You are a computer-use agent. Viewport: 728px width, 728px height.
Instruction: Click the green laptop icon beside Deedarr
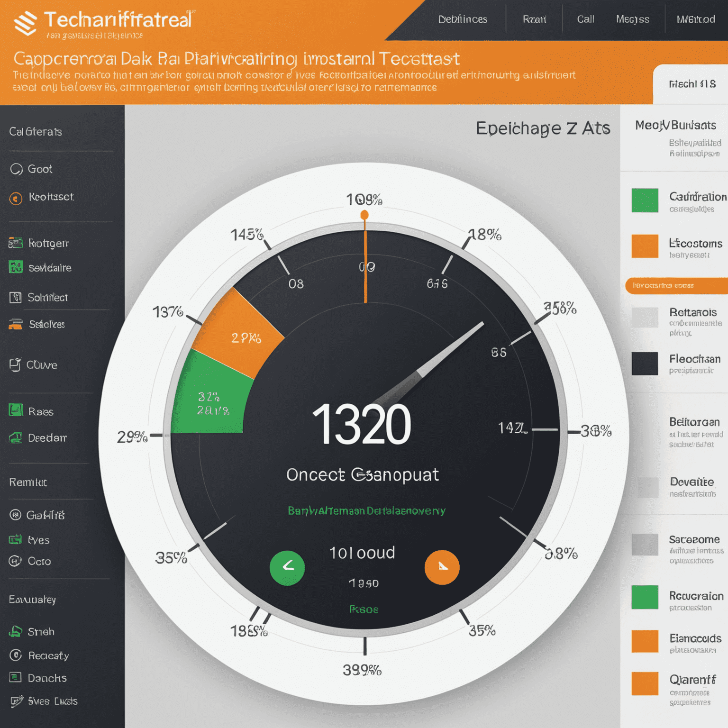(16, 437)
